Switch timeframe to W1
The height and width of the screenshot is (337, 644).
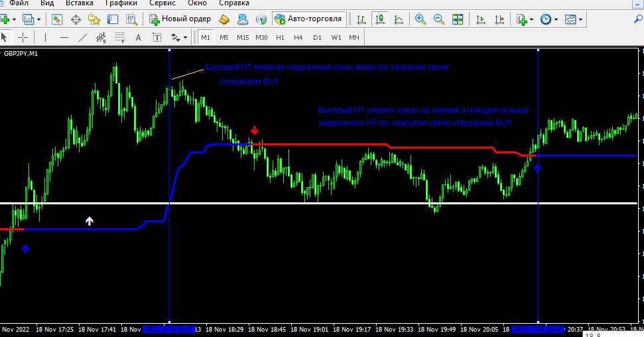336,37
